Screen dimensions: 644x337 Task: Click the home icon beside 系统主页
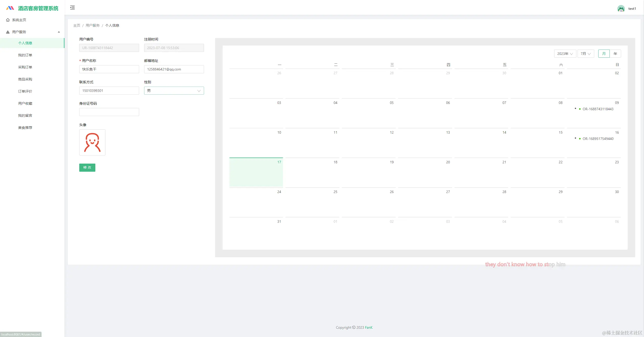click(8, 20)
